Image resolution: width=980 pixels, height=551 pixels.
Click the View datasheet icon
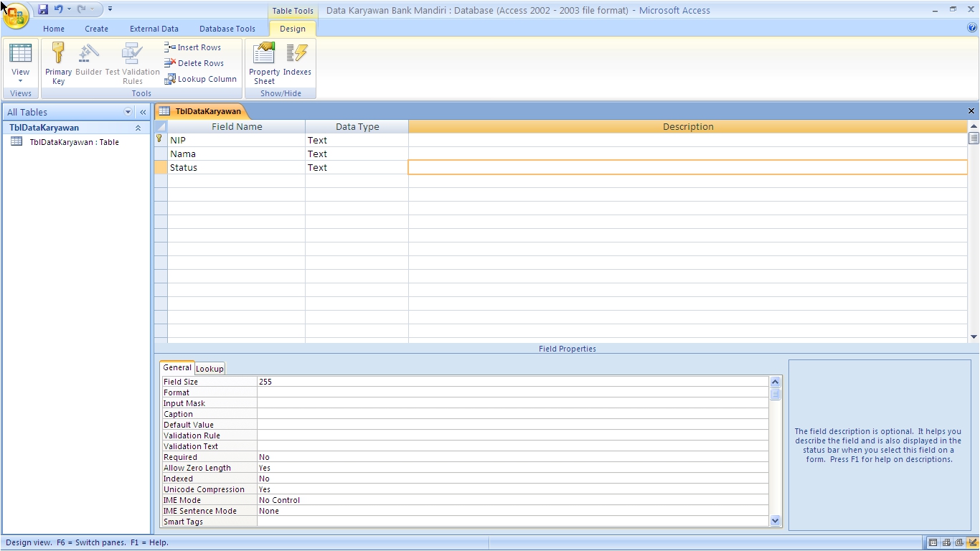[x=20, y=54]
